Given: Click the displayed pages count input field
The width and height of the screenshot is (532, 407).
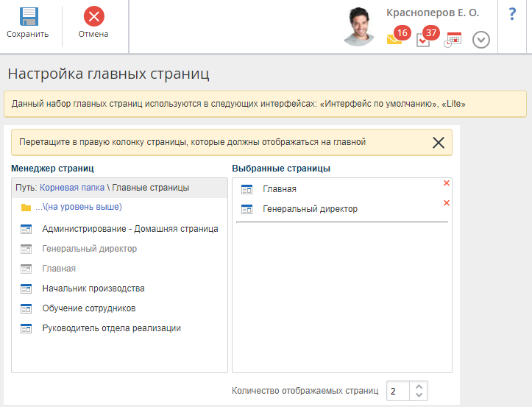Looking at the screenshot, I should (397, 391).
